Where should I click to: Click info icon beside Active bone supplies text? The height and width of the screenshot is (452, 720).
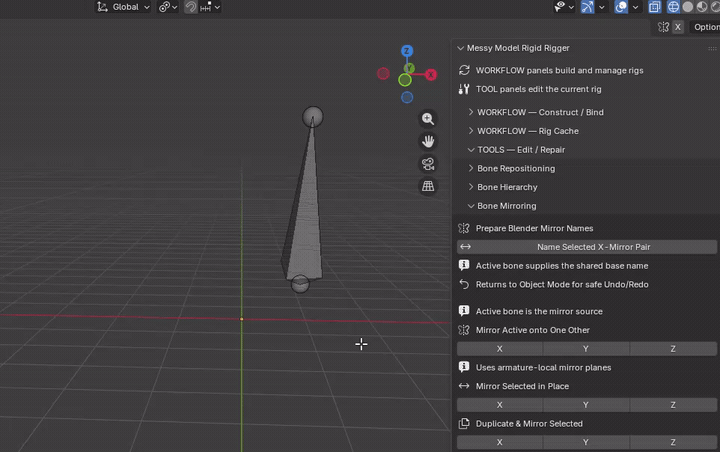(464, 266)
